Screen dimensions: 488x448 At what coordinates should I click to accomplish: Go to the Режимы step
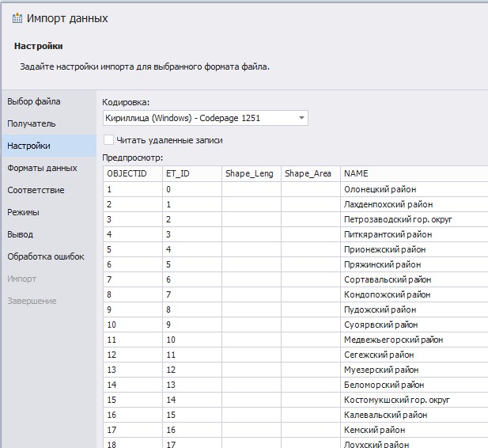[x=23, y=212]
